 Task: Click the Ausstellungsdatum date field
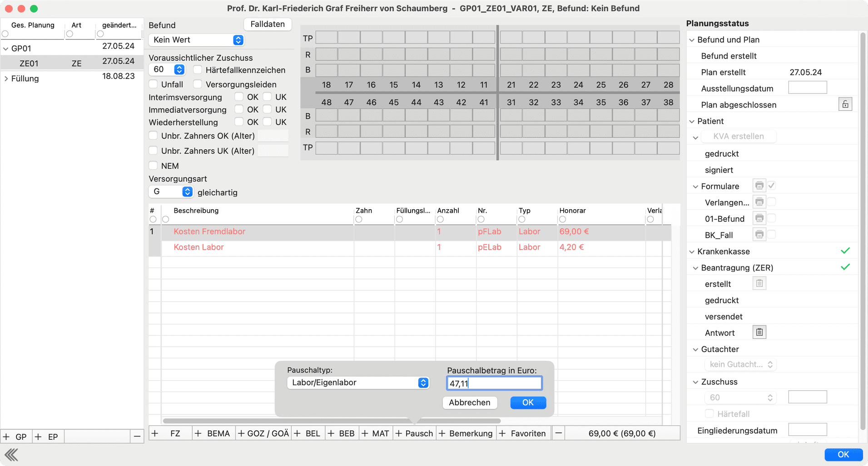point(807,88)
